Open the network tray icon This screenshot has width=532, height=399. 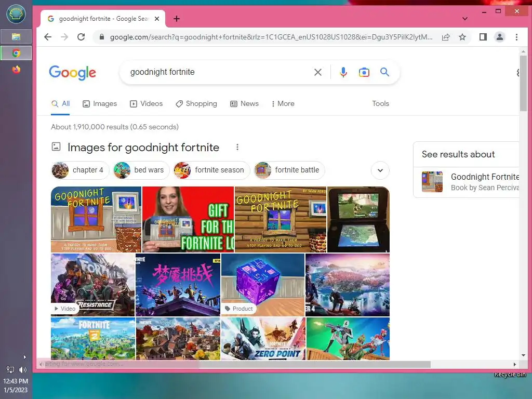(x=10, y=370)
